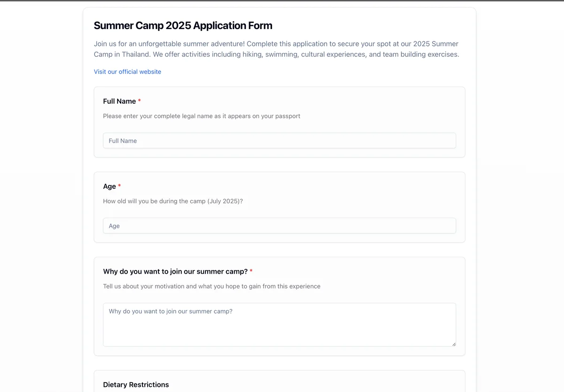Click the "Age" field label
564x392 pixels.
click(x=110, y=186)
